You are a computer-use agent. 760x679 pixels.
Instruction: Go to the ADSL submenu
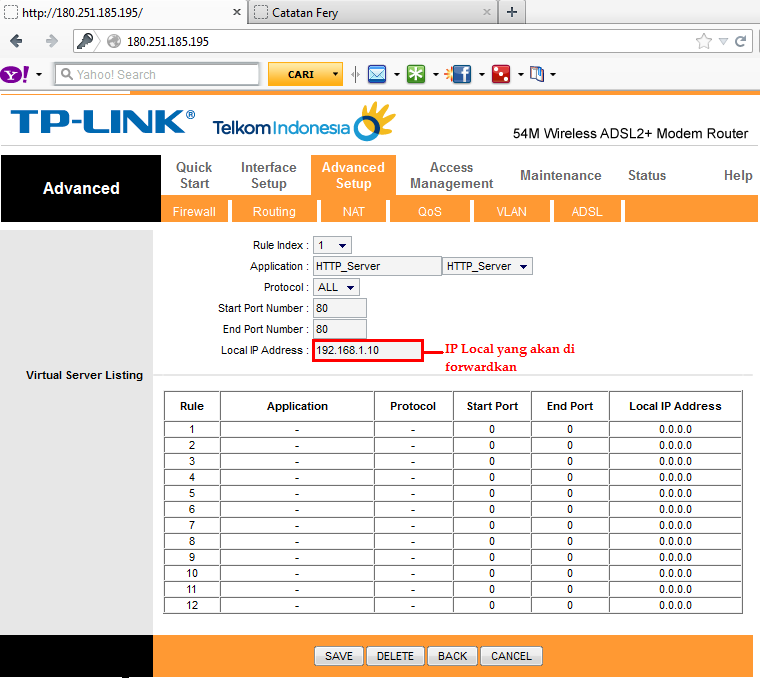click(587, 212)
